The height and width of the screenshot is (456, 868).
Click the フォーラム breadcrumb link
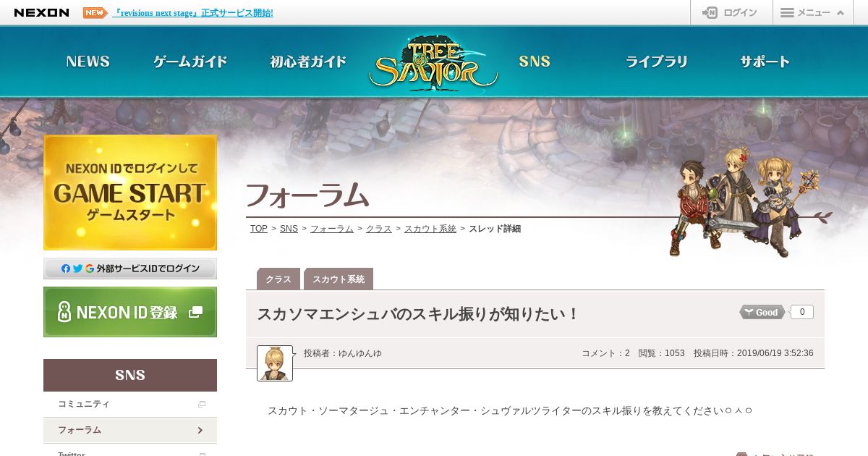point(332,229)
